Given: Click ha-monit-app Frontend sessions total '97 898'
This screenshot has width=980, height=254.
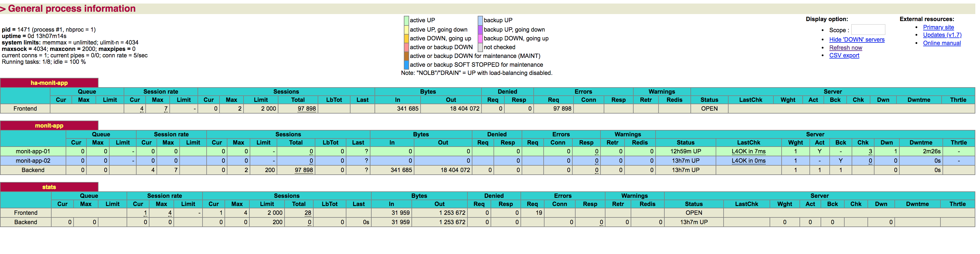Looking at the screenshot, I should pyautogui.click(x=307, y=109).
